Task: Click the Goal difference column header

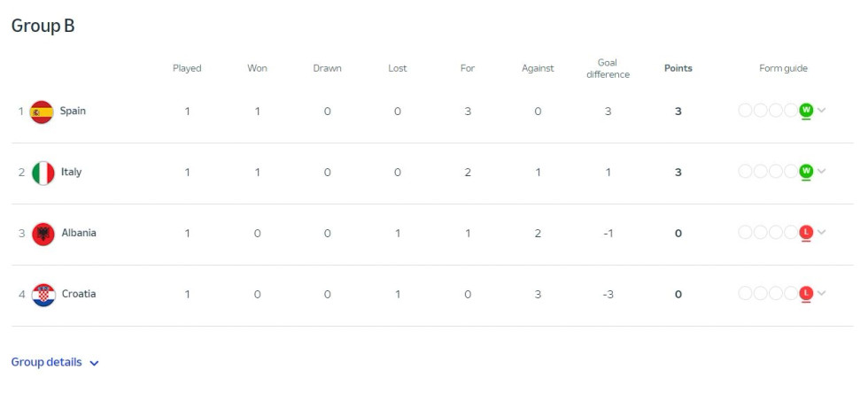Action: (608, 68)
